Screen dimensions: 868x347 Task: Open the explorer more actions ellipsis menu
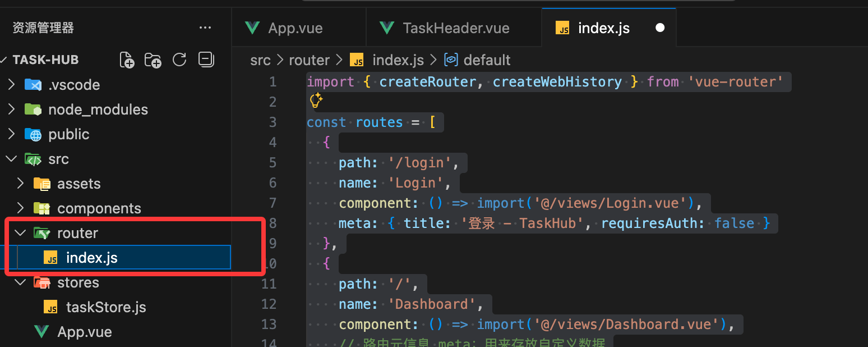205,28
